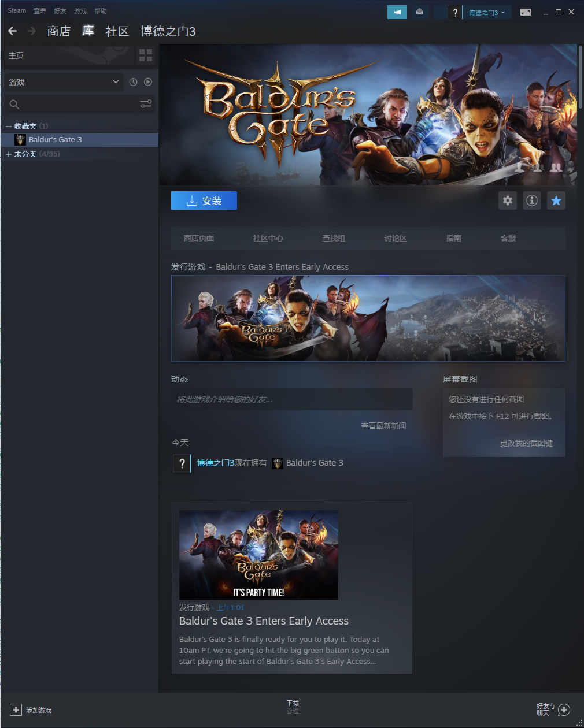This screenshot has height=728, width=584.
Task: Toggle the favorite star button
Action: (556, 200)
